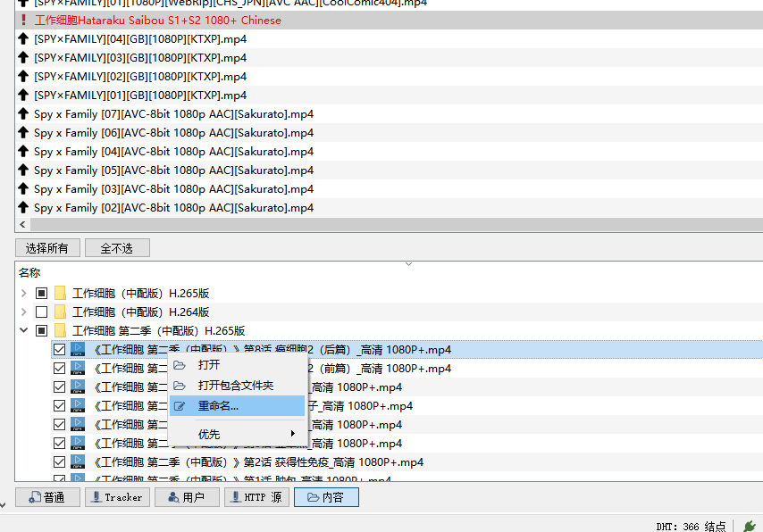Switch to the Tracker tab

[117, 497]
